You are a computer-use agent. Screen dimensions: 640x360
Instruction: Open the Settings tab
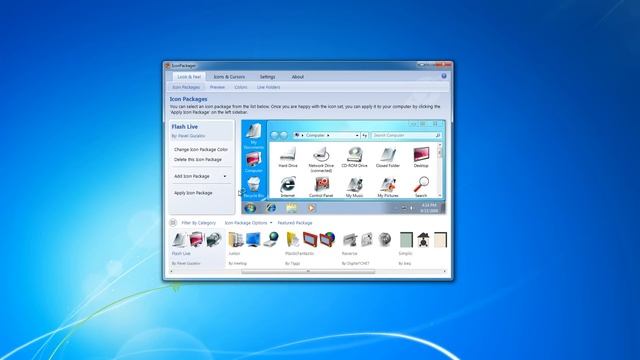(x=267, y=77)
